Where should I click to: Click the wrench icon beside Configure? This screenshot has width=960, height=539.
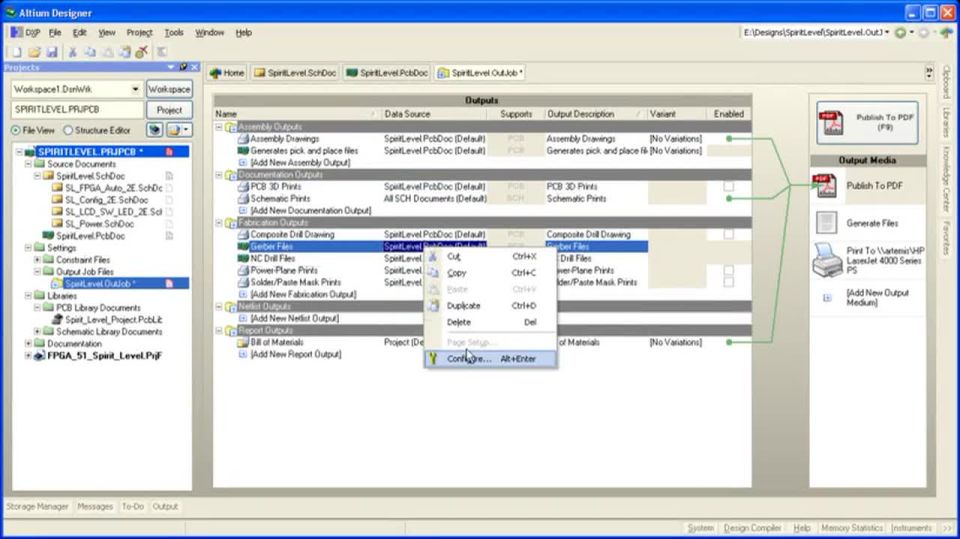pos(433,359)
